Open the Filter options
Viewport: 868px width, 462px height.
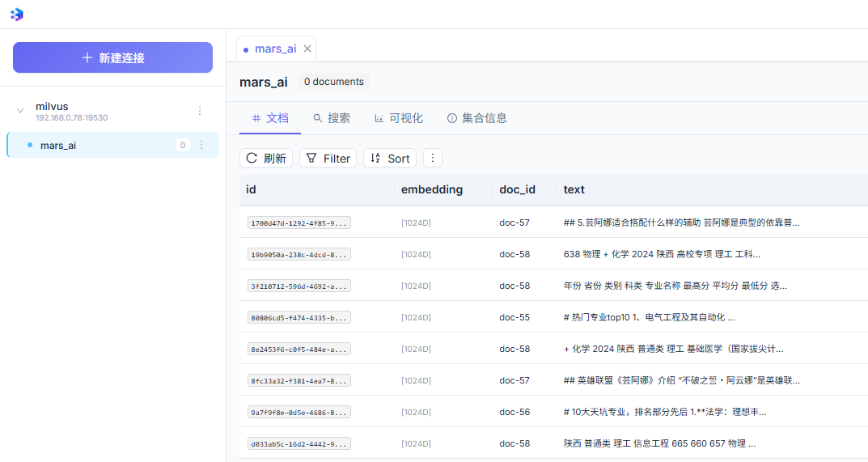click(328, 159)
